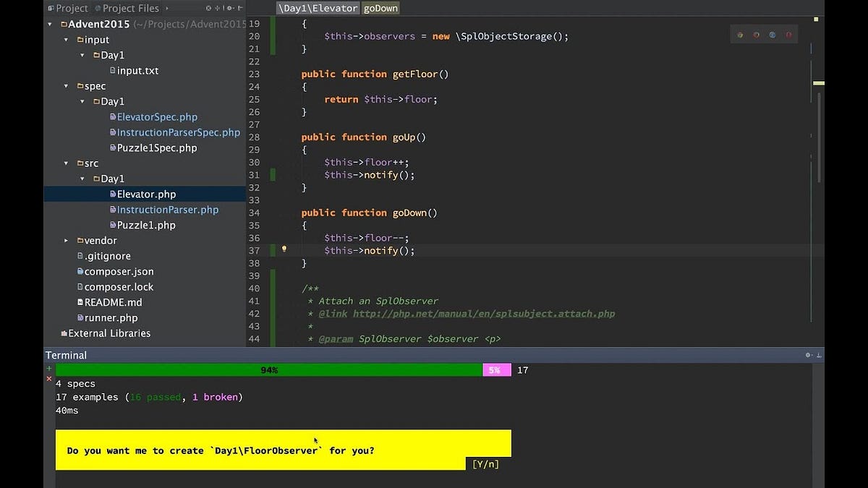Open current file in Internet Explorer
Viewport: 868px width, 488px height.
point(772,33)
